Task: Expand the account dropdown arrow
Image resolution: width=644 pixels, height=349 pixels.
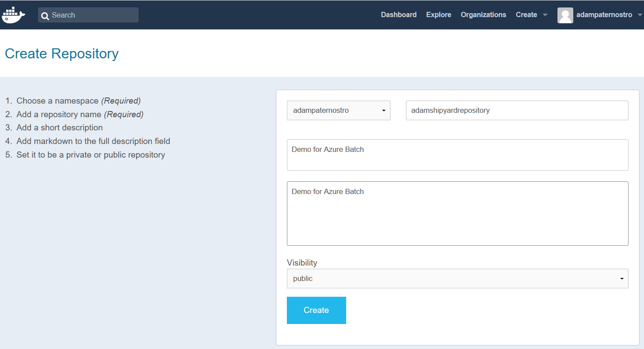Action: click(x=639, y=15)
